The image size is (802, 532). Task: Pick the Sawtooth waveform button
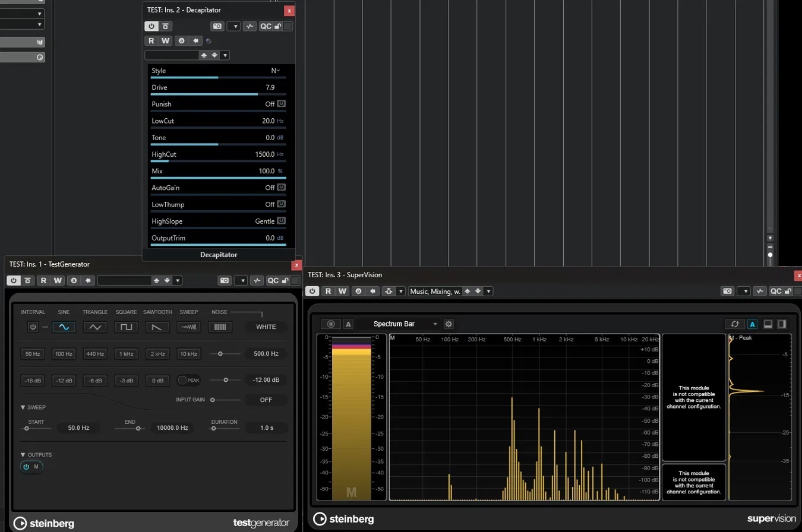coord(157,327)
